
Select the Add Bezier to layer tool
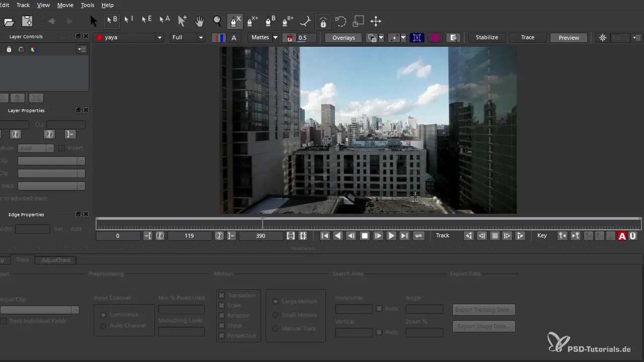point(288,21)
